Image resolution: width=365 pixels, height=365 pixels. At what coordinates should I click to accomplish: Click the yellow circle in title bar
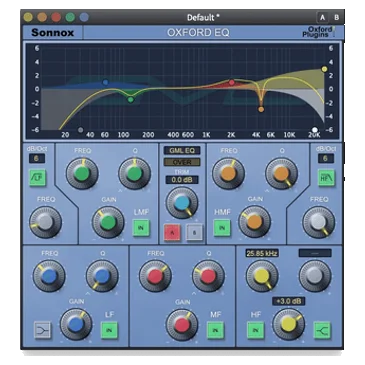tap(28, 17)
